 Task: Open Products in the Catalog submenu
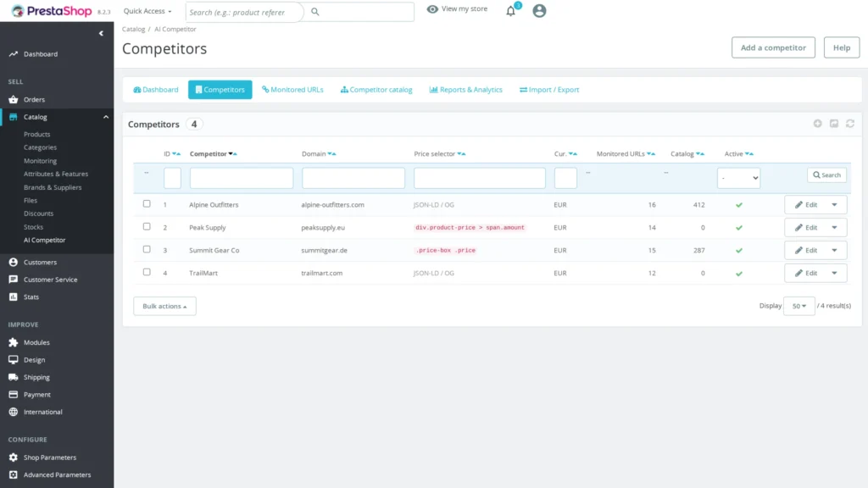click(37, 135)
